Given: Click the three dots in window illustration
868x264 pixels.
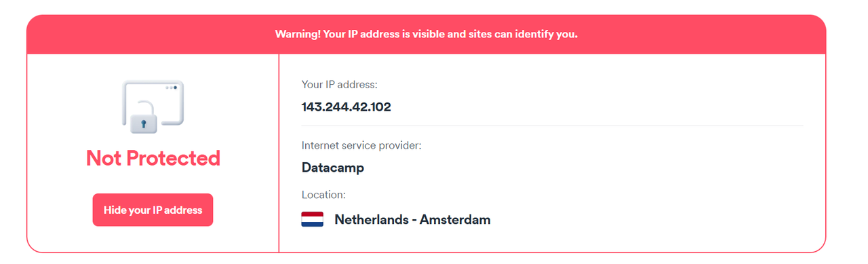Looking at the screenshot, I should click(172, 88).
